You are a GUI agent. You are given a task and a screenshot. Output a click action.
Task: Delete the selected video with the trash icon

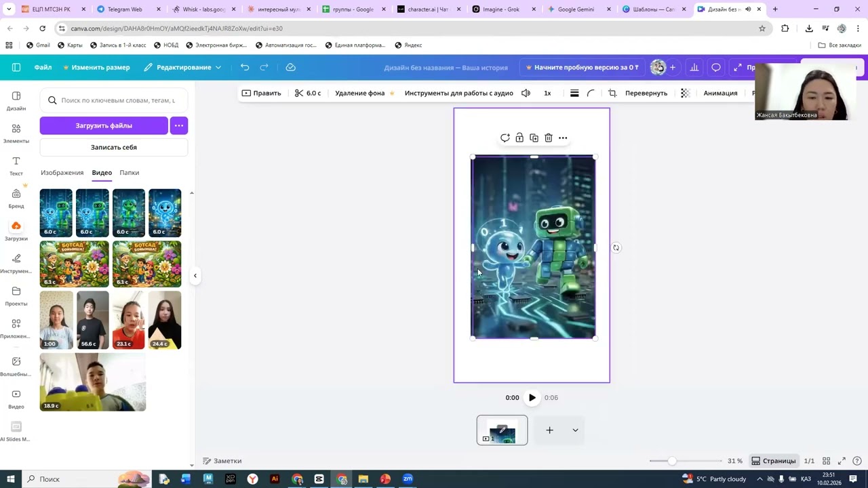(549, 138)
